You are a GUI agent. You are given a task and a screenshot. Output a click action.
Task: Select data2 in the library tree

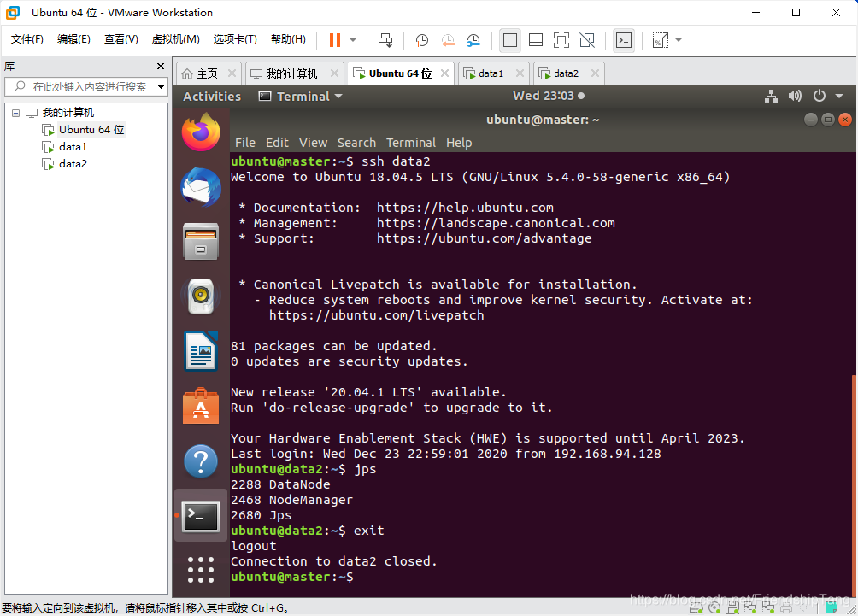73,163
